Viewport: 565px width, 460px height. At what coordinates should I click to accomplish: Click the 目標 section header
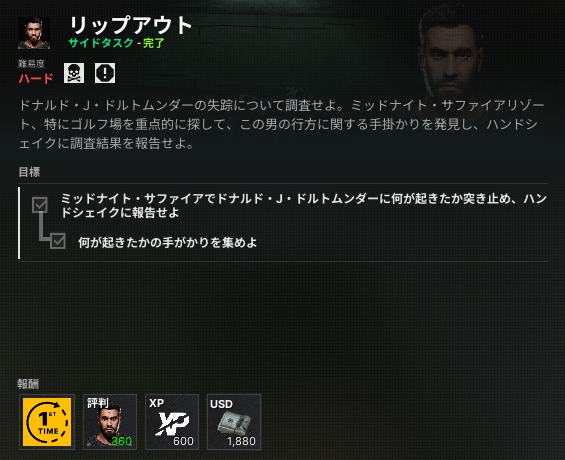(29, 172)
